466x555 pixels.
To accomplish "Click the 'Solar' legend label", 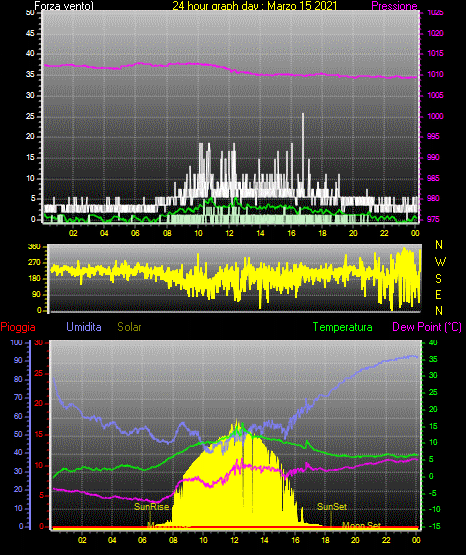I will point(129,327).
